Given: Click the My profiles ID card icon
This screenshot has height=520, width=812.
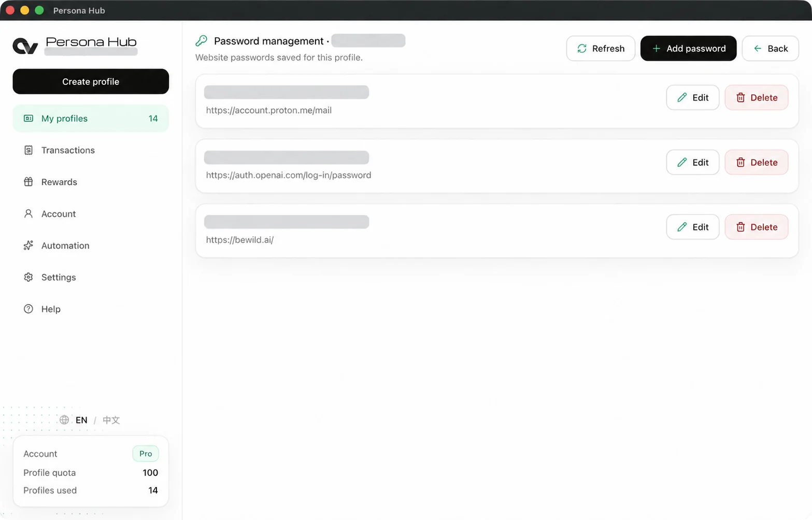Looking at the screenshot, I should (x=29, y=119).
